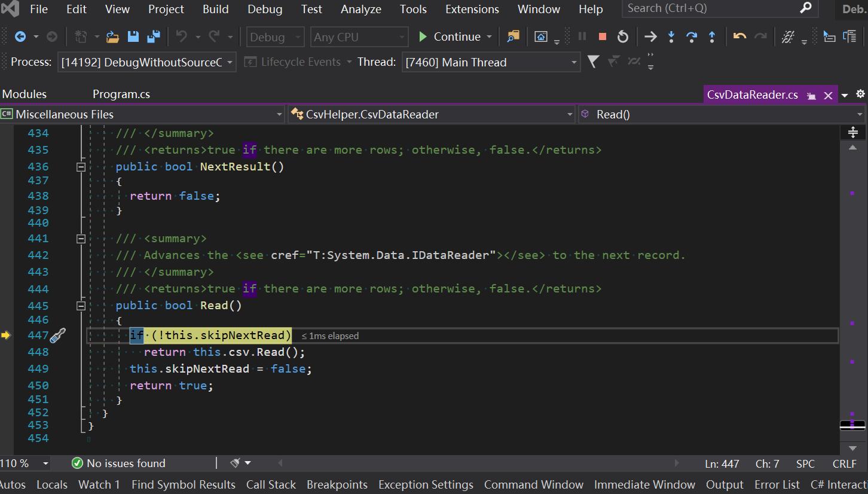
Task: Switch to the Program.cs tab
Action: point(121,94)
